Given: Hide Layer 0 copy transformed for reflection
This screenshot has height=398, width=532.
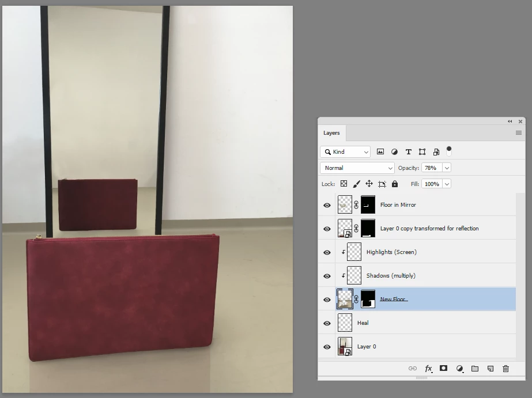Looking at the screenshot, I should pyautogui.click(x=327, y=229).
